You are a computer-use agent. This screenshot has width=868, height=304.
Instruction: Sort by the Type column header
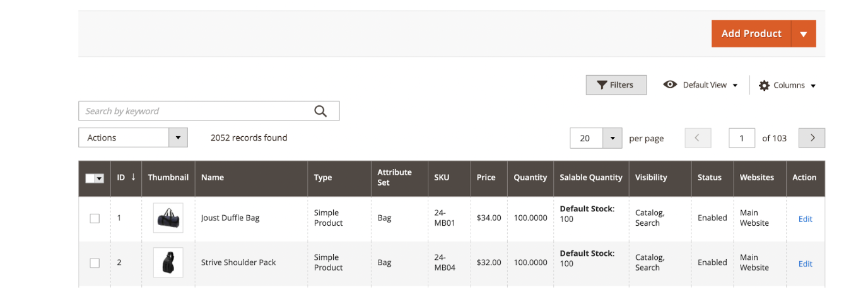pyautogui.click(x=339, y=177)
